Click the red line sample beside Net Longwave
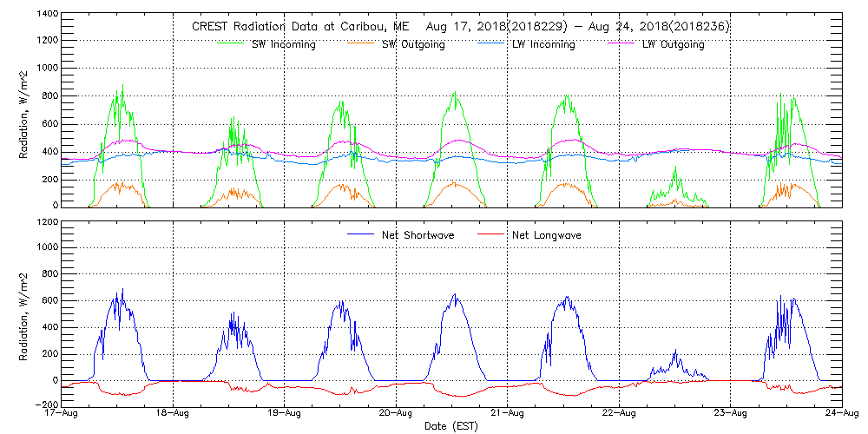Screen dimensions: 868x434 (494, 235)
